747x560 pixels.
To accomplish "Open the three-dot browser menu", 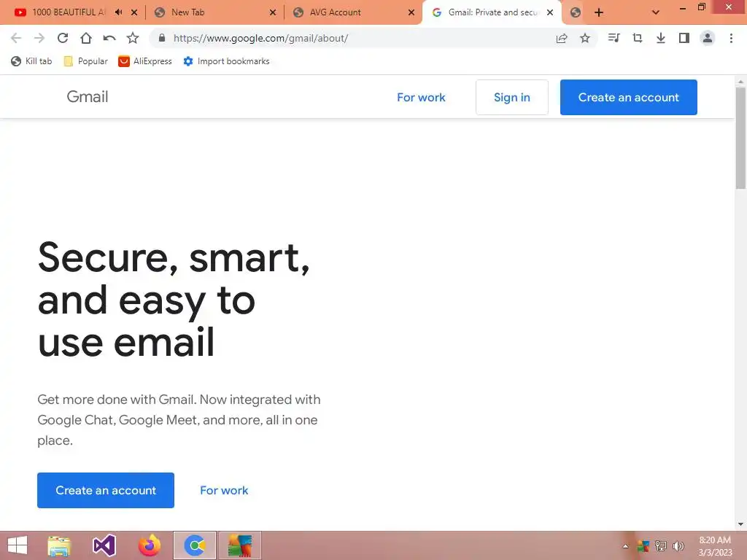I will (731, 38).
